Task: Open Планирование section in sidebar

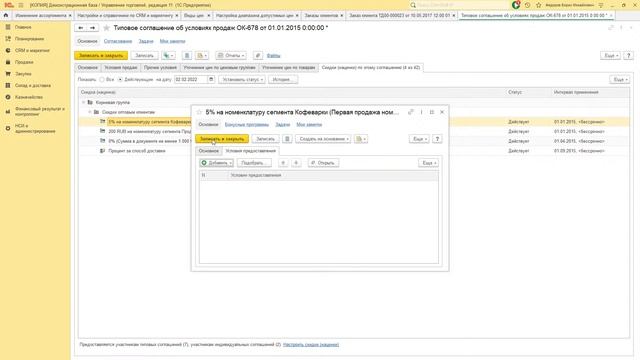Action: 29,39
